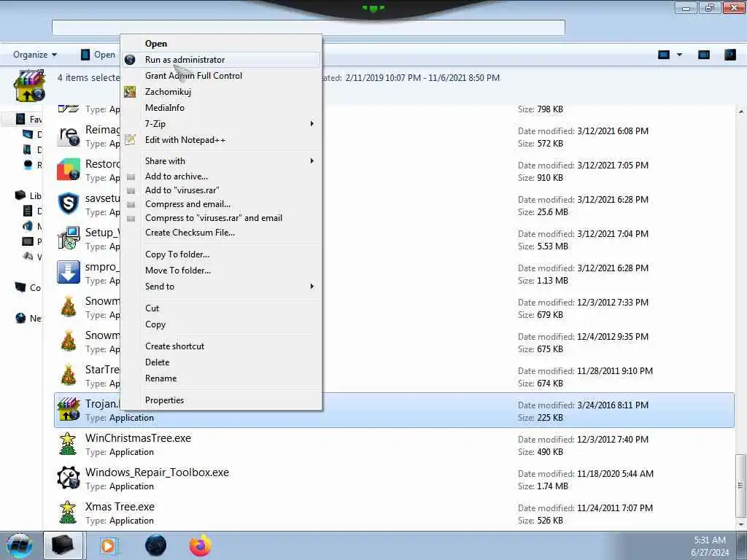
Task: Click the scrollbar up arrow
Action: click(x=740, y=112)
